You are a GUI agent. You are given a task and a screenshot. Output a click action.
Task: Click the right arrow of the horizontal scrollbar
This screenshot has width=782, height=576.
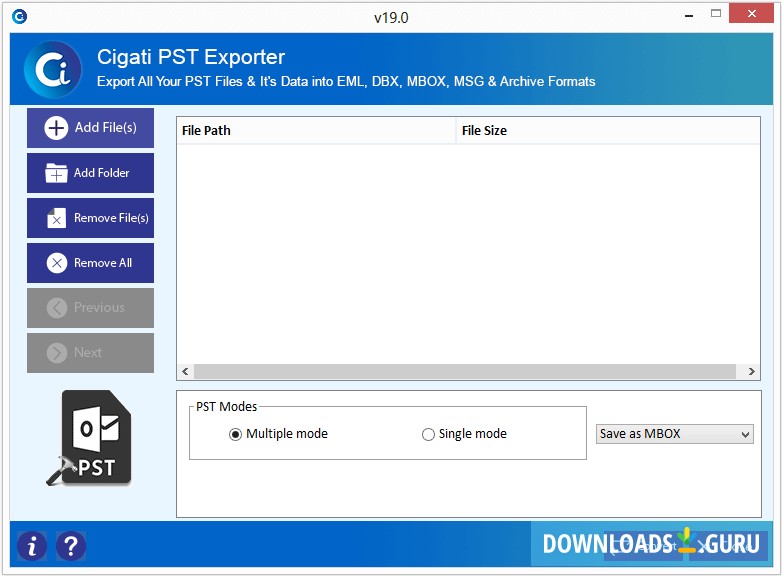pos(752,372)
